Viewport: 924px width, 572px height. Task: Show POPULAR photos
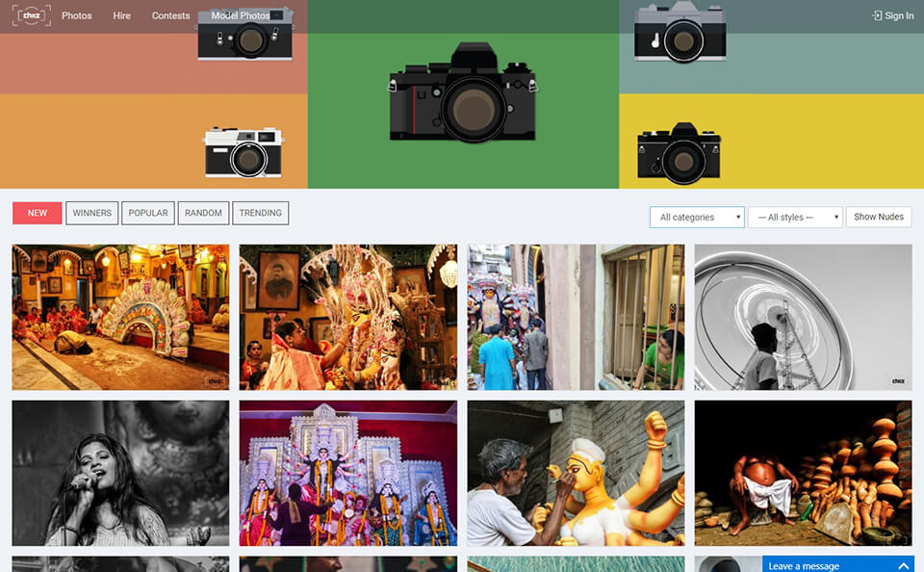[148, 213]
